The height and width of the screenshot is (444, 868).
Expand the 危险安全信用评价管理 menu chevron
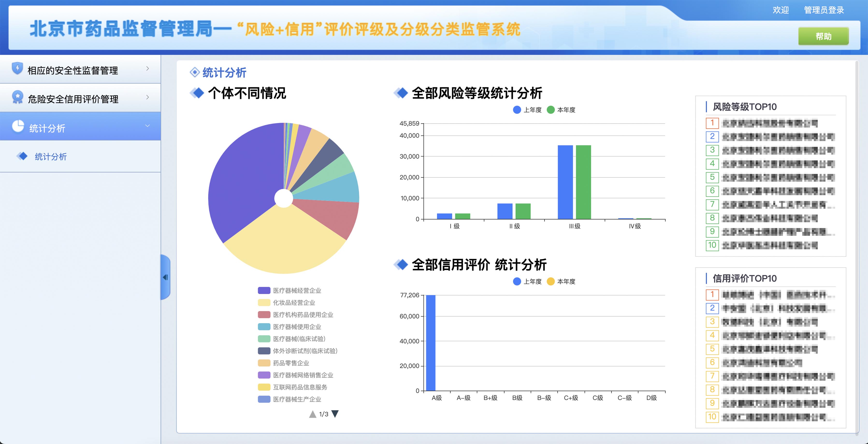click(147, 97)
